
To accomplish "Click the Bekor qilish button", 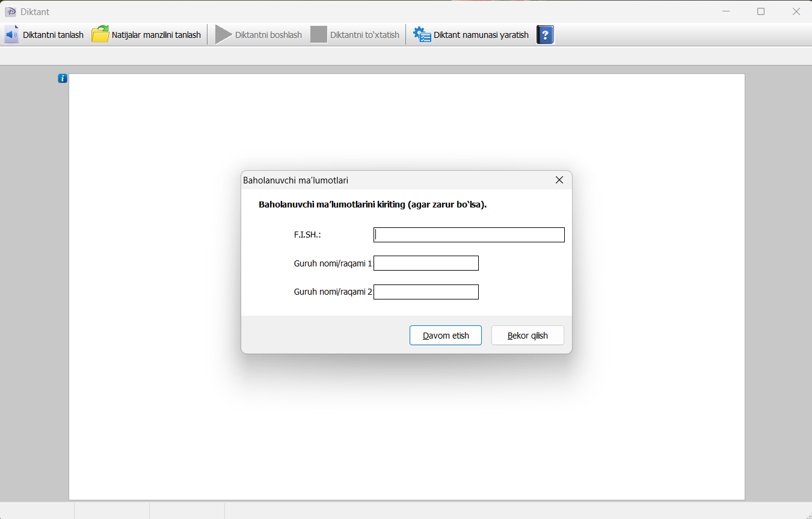I will tap(527, 336).
